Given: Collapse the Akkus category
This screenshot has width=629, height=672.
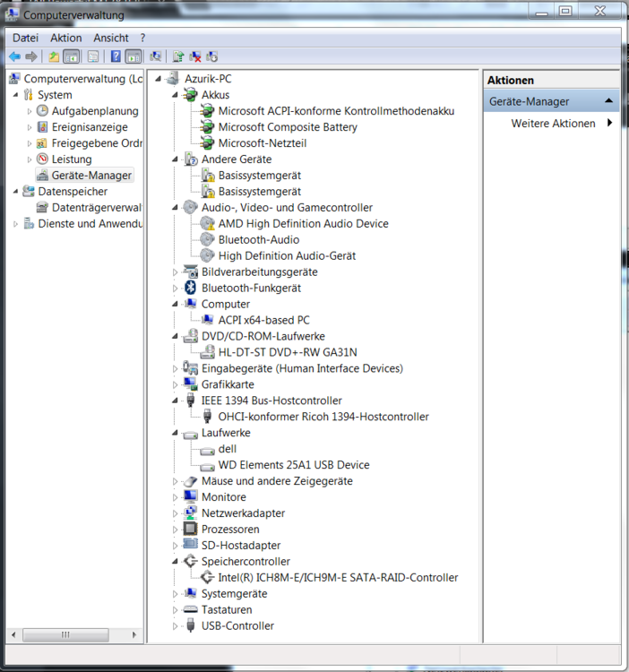Looking at the screenshot, I should tap(176, 95).
